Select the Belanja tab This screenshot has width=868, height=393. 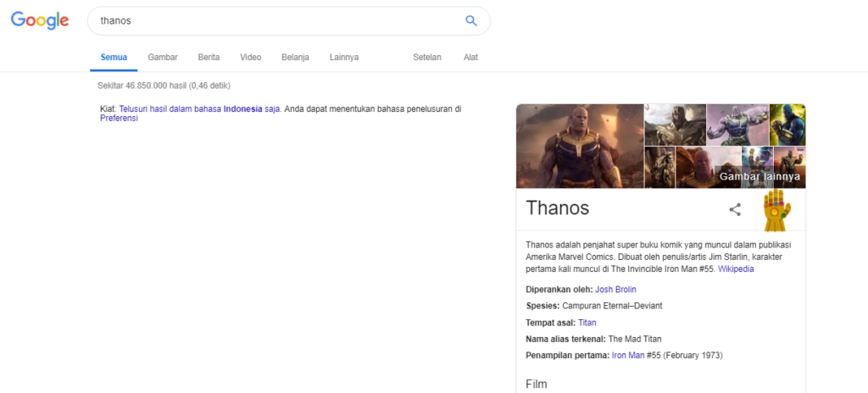click(295, 57)
